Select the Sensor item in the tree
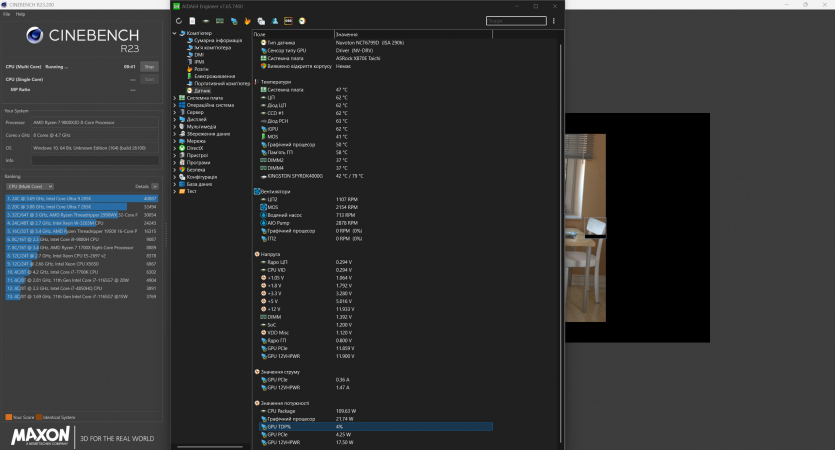This screenshot has height=450, width=835. pos(202,90)
